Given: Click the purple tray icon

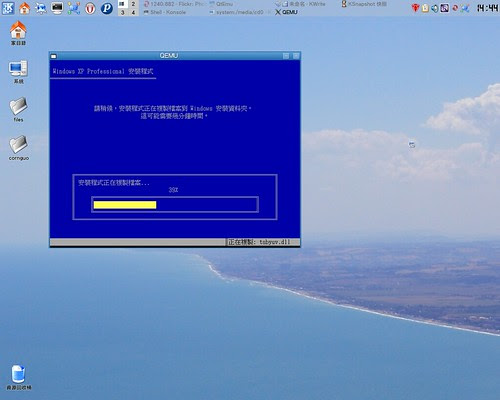Looking at the screenshot, I should [x=445, y=8].
